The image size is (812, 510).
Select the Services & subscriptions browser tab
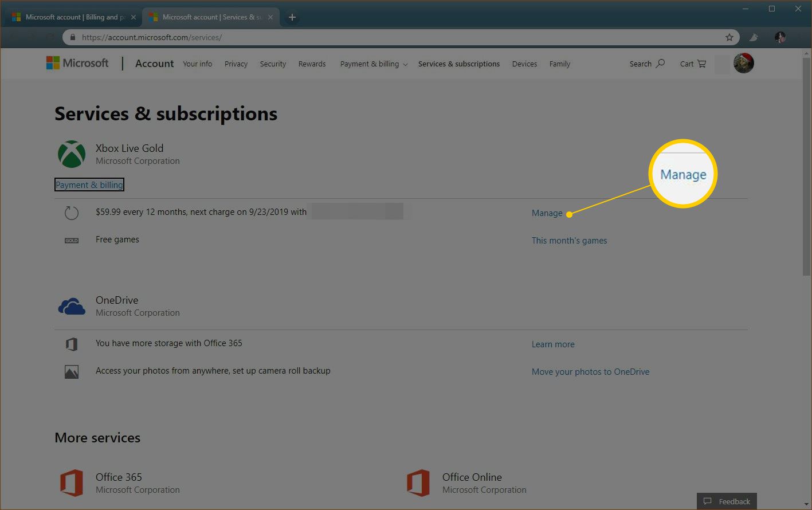coord(211,17)
